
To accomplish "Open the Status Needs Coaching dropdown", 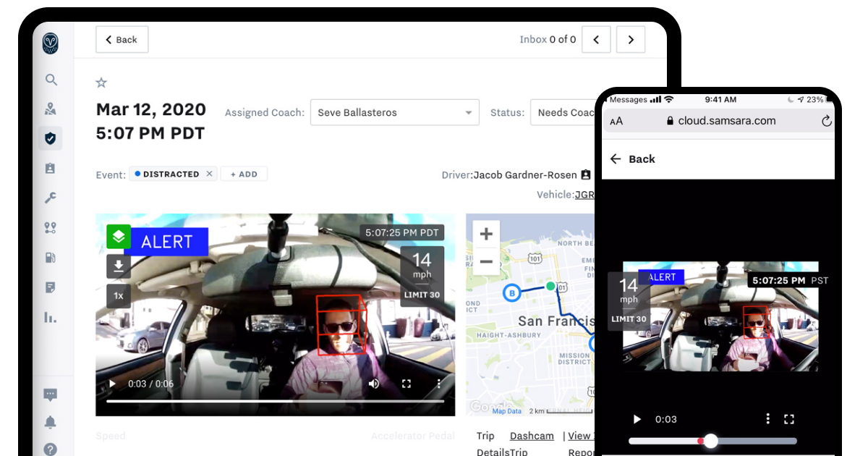I will click(562, 113).
